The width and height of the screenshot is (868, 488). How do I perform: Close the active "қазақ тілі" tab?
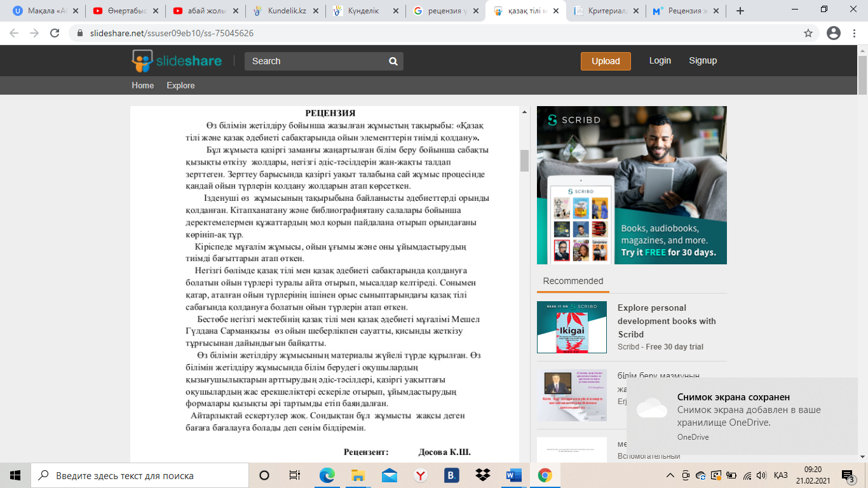point(555,11)
